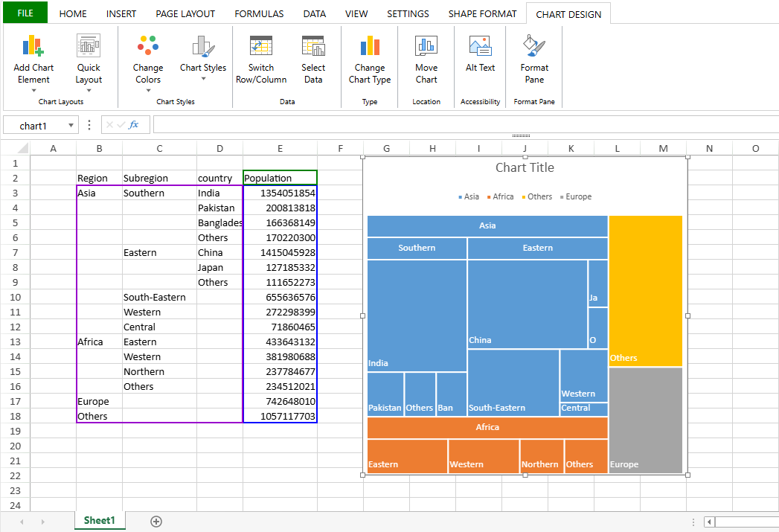This screenshot has width=779, height=532.
Task: Click the Change Colors icon
Action: click(x=148, y=45)
